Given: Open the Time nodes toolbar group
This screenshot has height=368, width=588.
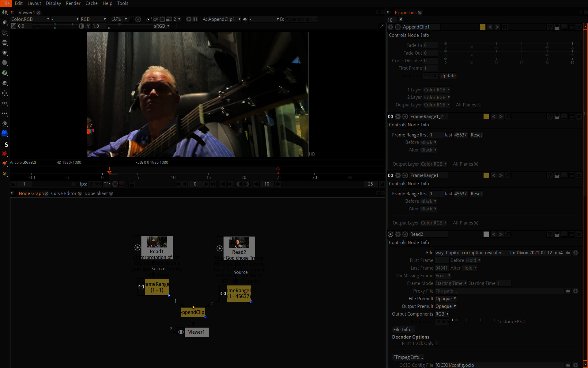Looking at the screenshot, I should point(5,33).
